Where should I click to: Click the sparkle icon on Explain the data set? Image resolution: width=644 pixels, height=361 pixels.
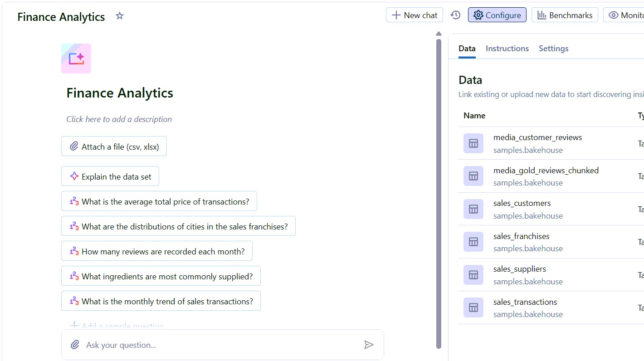click(x=74, y=176)
